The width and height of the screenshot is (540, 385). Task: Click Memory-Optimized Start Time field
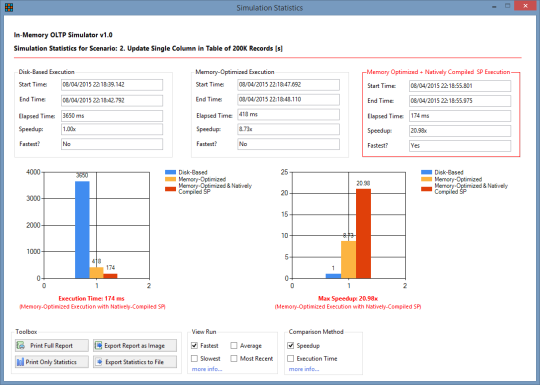point(288,85)
